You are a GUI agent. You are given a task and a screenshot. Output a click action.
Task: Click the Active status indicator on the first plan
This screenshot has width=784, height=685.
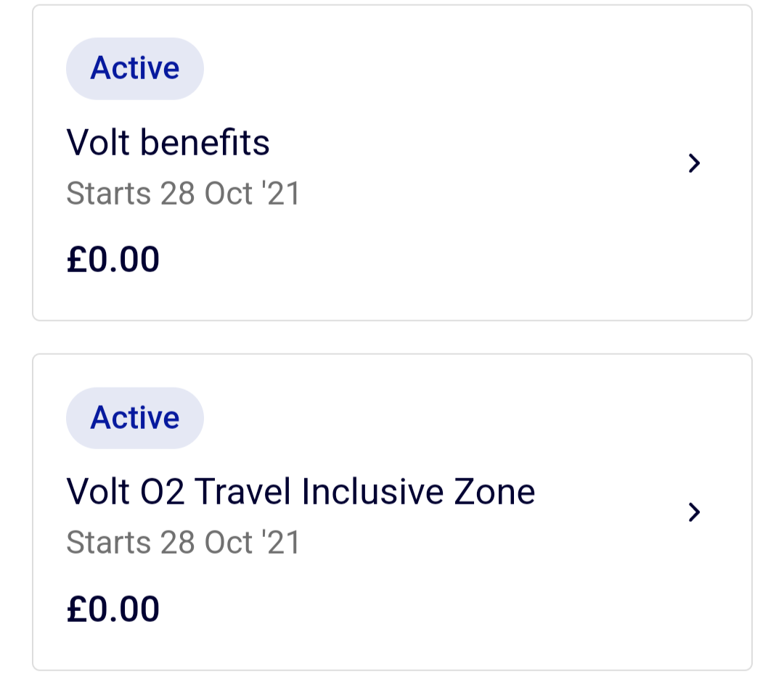click(135, 68)
